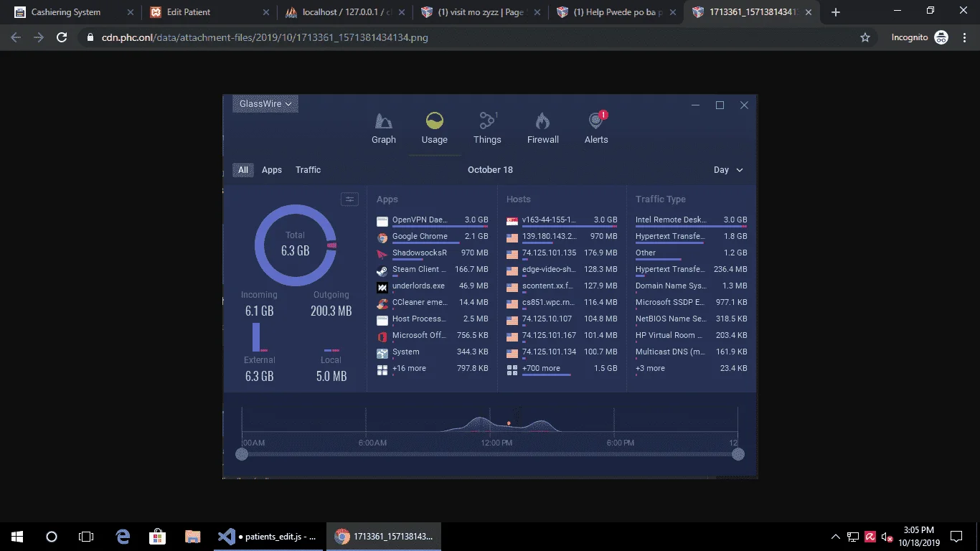Click the flag icon beside host 139.180.143.2
Image resolution: width=980 pixels, height=551 pixels.
pyautogui.click(x=512, y=237)
